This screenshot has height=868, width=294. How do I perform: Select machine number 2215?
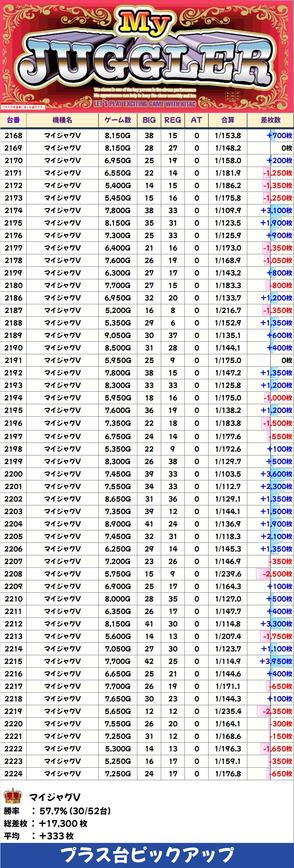[x=13, y=661]
